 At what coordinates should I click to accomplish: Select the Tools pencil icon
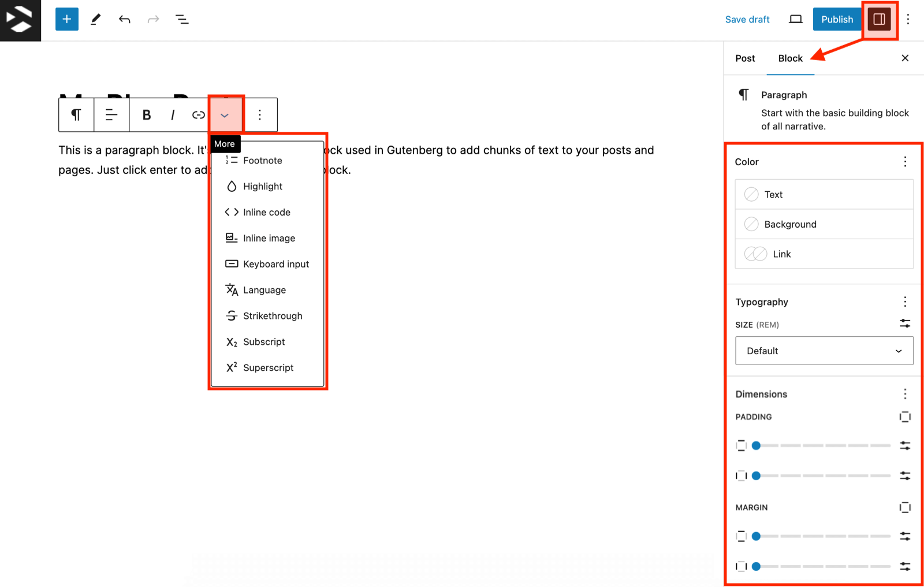coord(96,20)
